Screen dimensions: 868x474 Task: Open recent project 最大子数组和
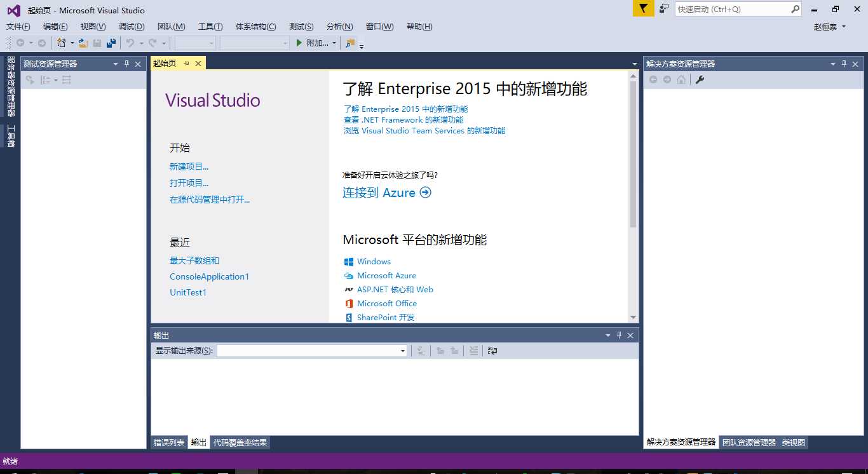click(x=194, y=261)
